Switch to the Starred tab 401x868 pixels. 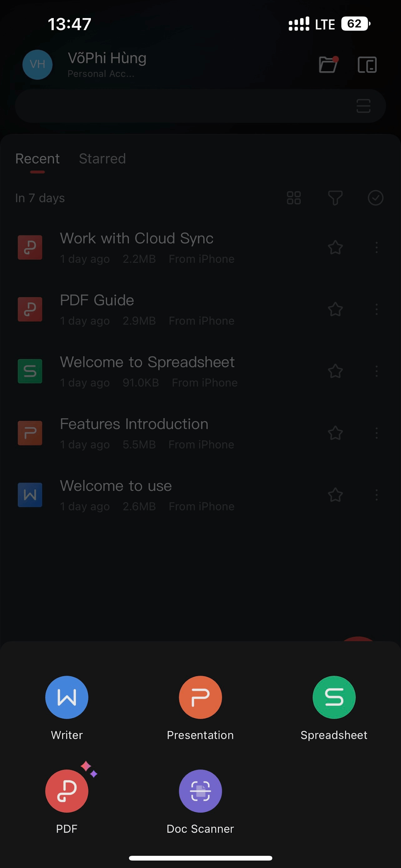click(x=102, y=159)
